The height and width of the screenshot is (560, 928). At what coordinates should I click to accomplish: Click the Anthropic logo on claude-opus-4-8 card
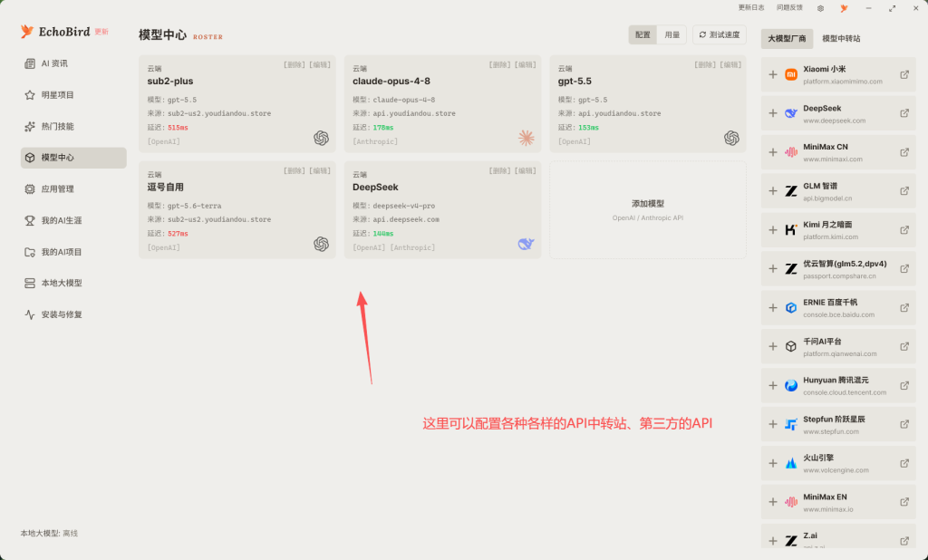527,138
